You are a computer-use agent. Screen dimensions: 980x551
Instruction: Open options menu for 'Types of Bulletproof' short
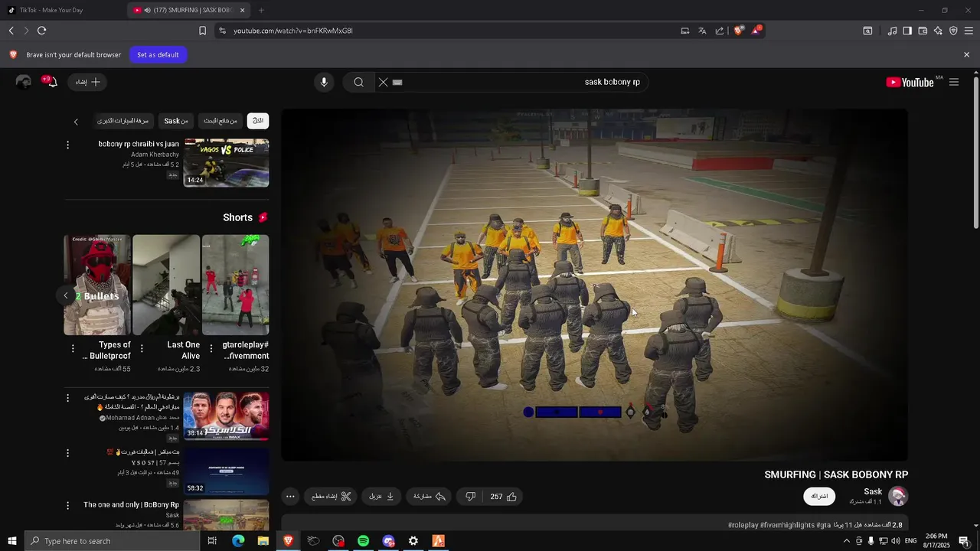click(x=73, y=349)
